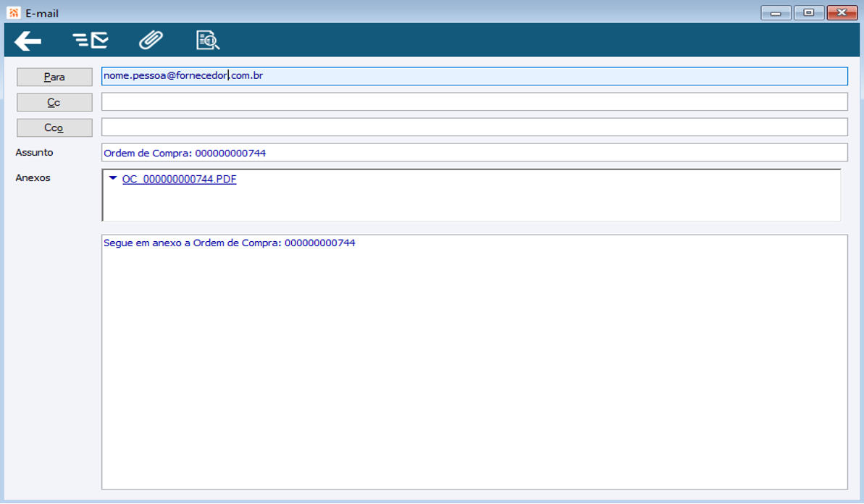Click into the empty Cc field
Screen dimensions: 864x504
tap(474, 101)
